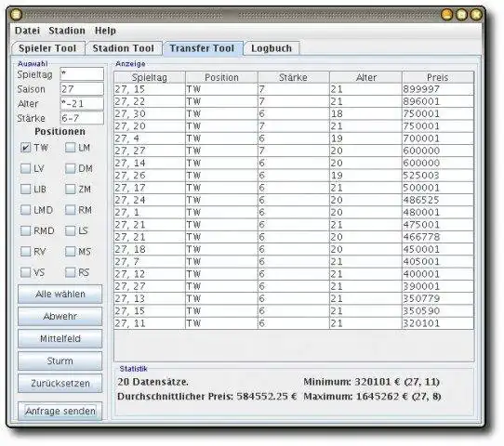Select the Spieltag cell '27, 4'
The height and width of the screenshot is (446, 504).
150,138
